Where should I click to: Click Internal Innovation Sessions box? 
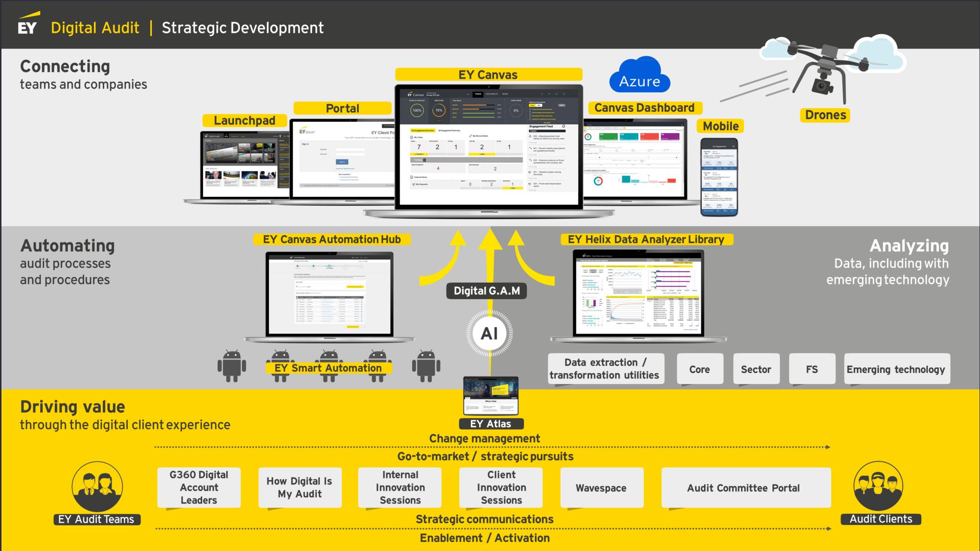(x=400, y=487)
